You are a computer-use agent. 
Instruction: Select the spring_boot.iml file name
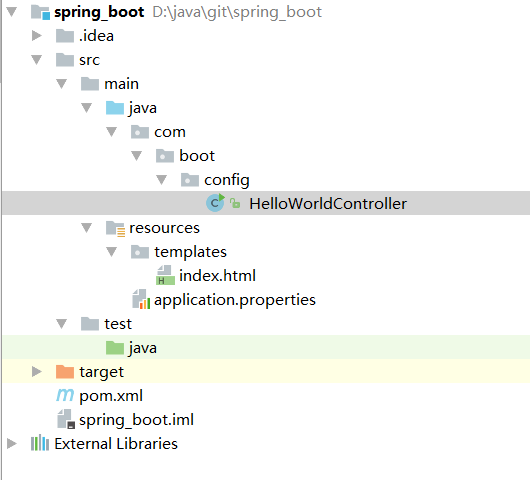(x=136, y=420)
